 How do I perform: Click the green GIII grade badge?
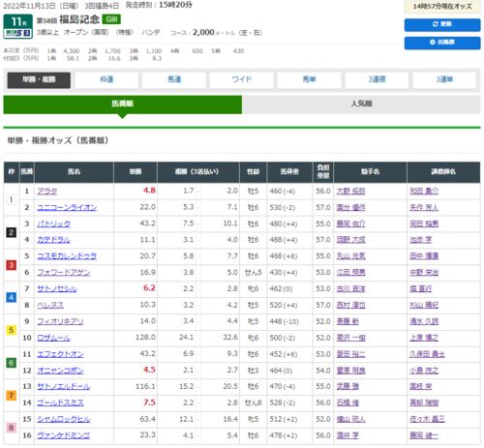(111, 19)
